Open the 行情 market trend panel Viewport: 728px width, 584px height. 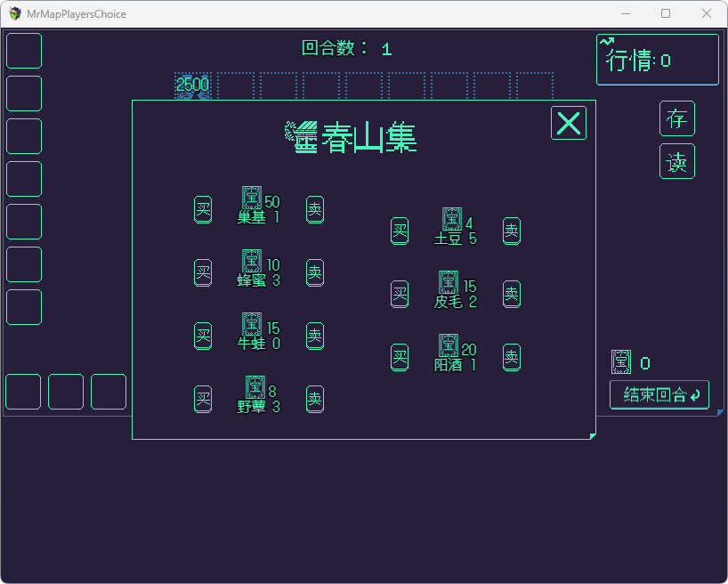[658, 60]
